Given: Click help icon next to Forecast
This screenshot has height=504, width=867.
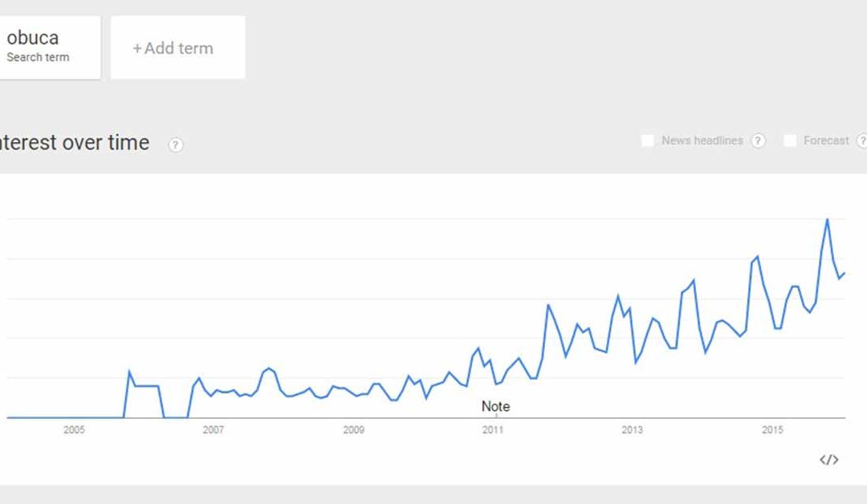Looking at the screenshot, I should [x=861, y=141].
